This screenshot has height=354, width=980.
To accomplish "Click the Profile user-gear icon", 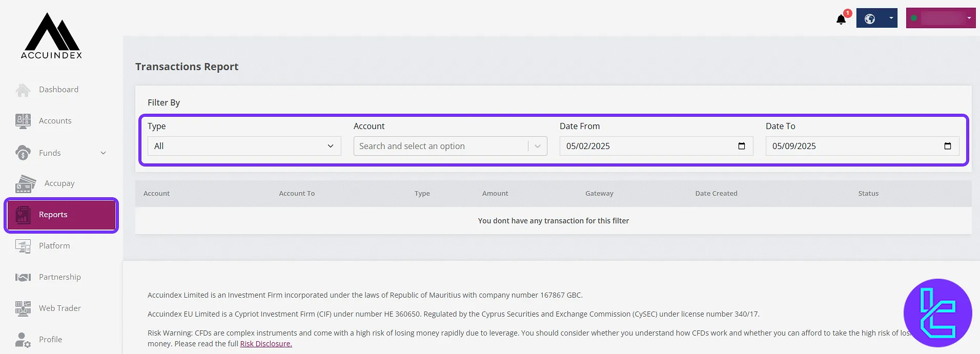I will click(23, 340).
